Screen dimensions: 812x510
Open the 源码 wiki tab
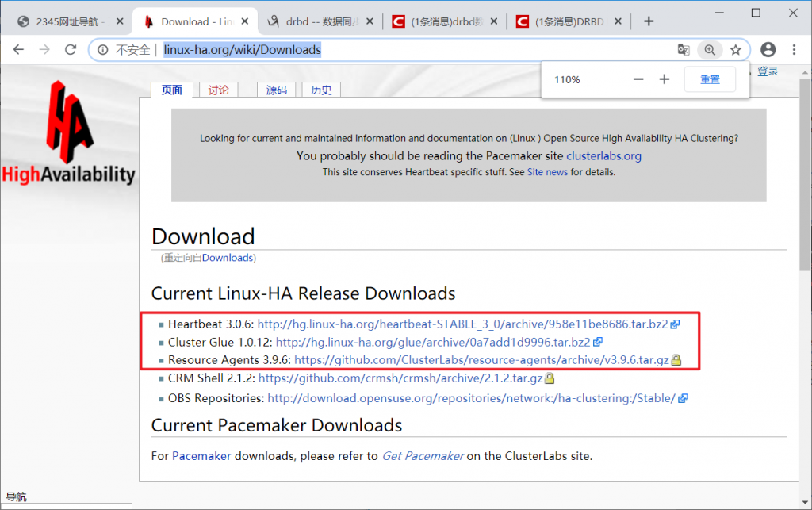click(x=276, y=90)
